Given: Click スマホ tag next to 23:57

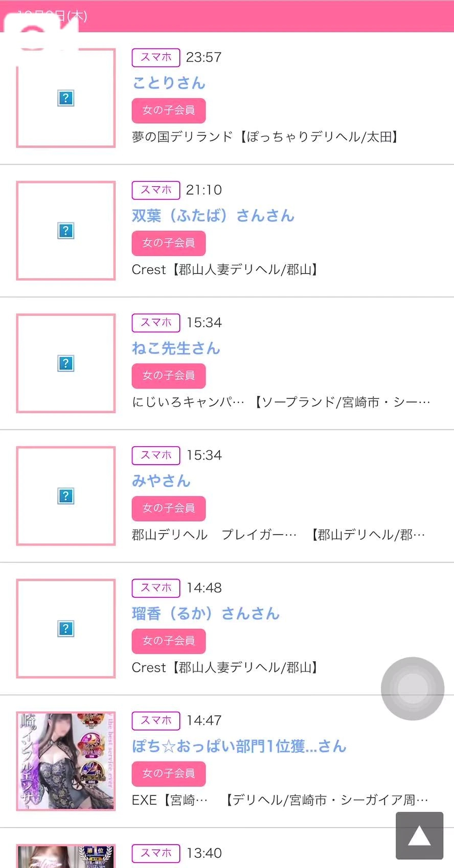Looking at the screenshot, I should 156,57.
